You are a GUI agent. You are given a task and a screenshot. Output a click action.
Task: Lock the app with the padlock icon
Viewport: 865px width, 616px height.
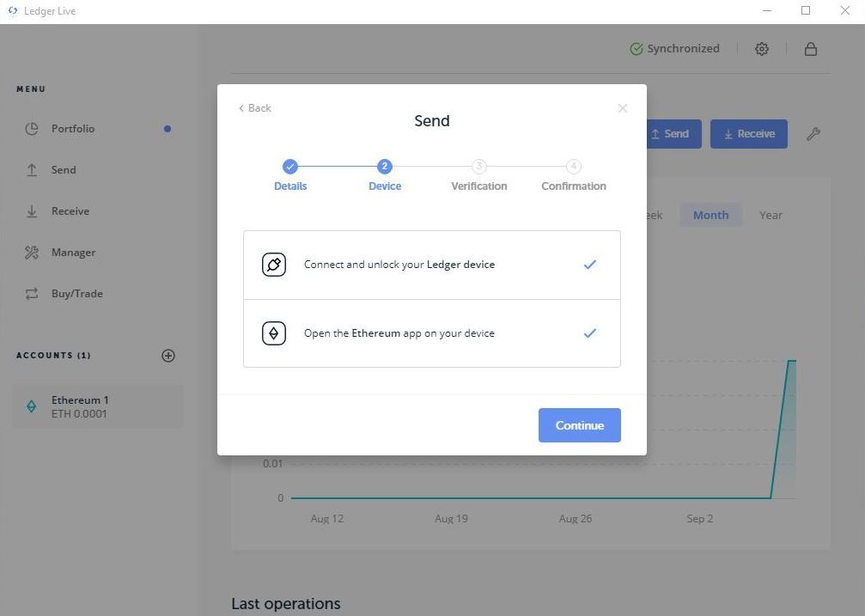(810, 49)
